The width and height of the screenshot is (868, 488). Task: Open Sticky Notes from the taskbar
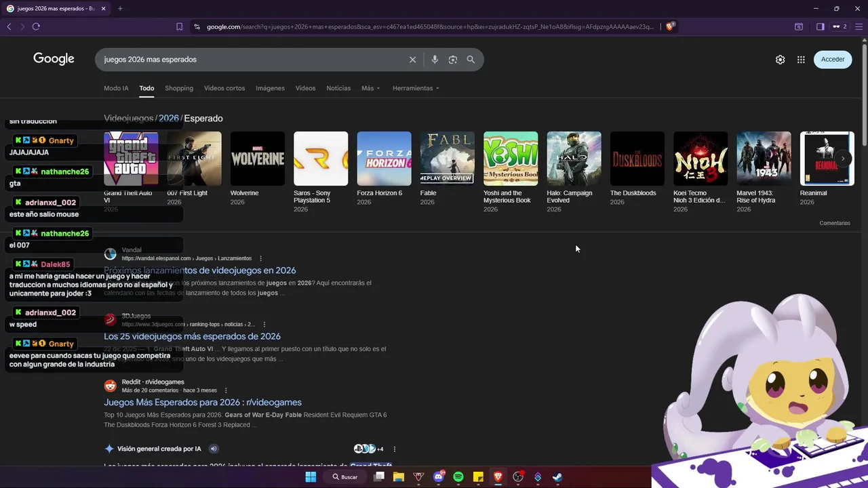coord(478,477)
